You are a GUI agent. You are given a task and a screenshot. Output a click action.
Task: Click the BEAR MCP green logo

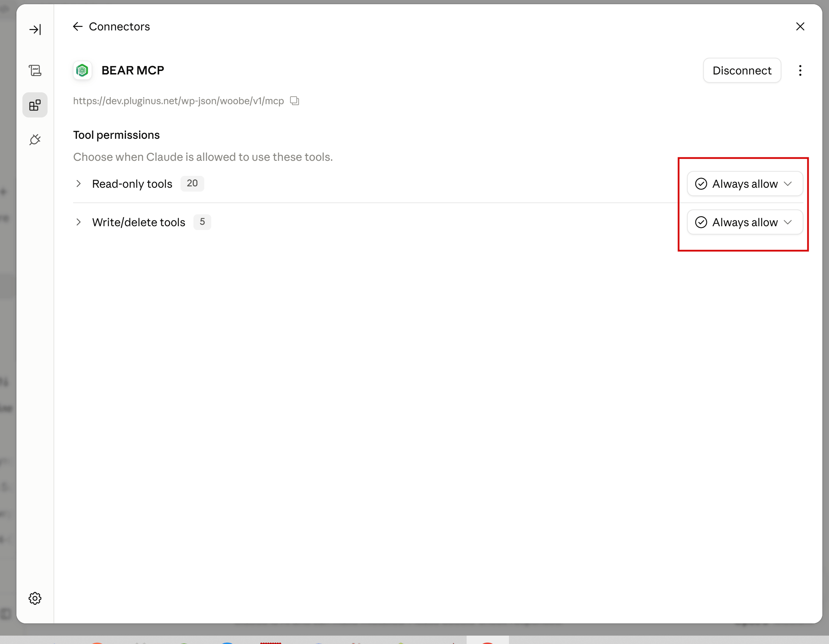click(82, 70)
